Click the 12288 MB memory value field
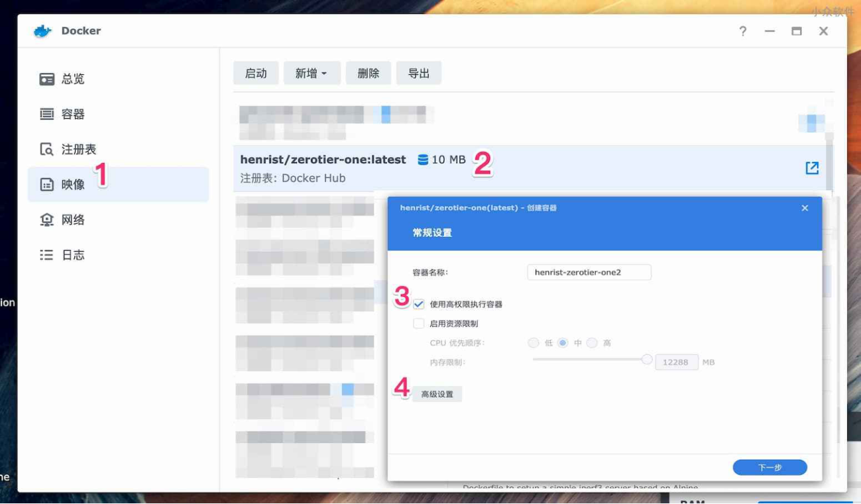Screen dimensions: 861x504 pos(676,362)
